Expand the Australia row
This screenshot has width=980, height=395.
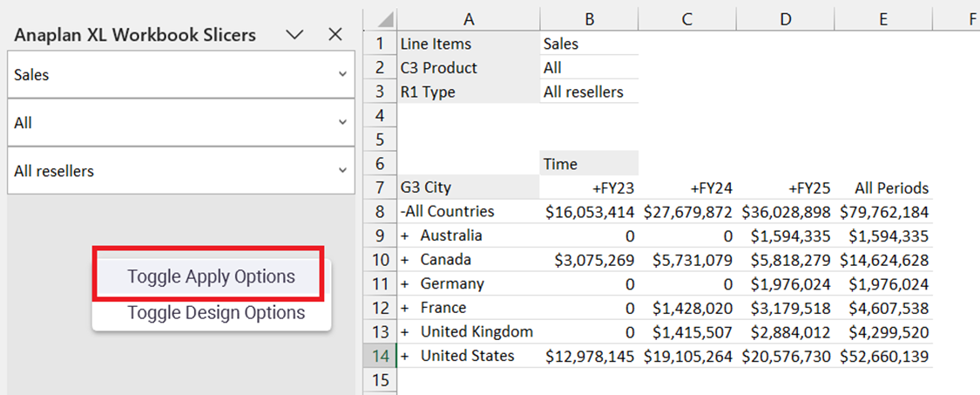click(x=405, y=235)
